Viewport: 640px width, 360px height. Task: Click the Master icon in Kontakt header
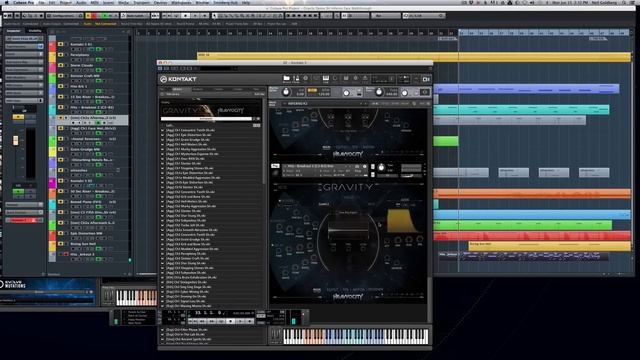296,79
